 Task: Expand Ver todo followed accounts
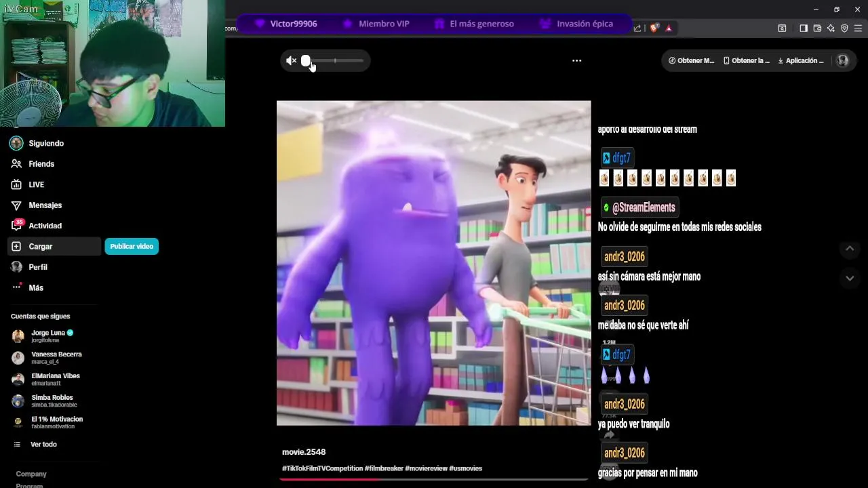43,445
